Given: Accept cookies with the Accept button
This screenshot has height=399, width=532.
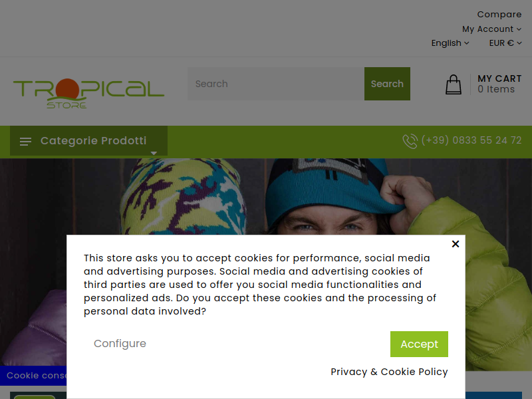Looking at the screenshot, I should click(419, 344).
